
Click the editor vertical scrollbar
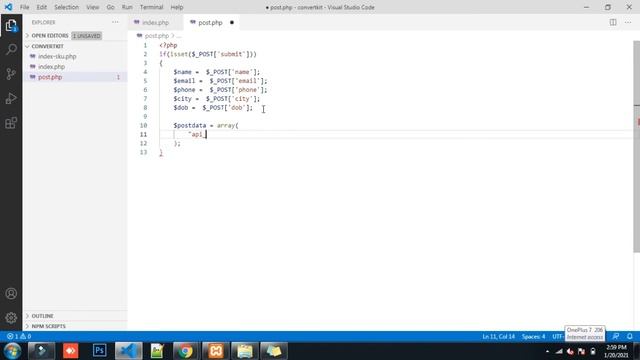636,147
